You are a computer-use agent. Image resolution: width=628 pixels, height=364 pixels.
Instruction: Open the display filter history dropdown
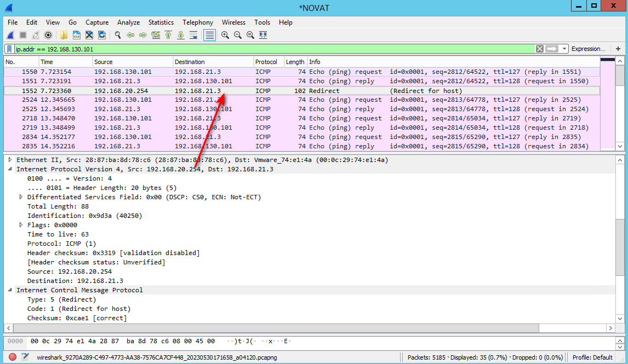pos(564,49)
